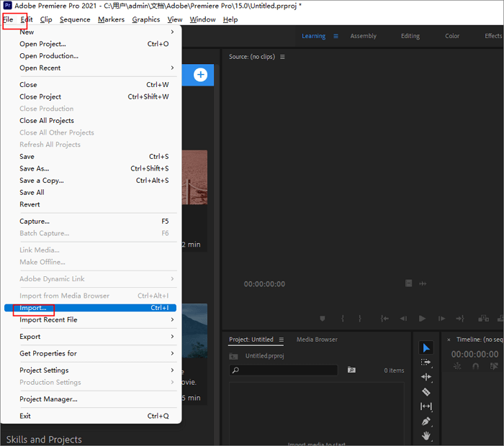Click the Go to Out point icon
This screenshot has width=504, height=446.
(x=460, y=319)
